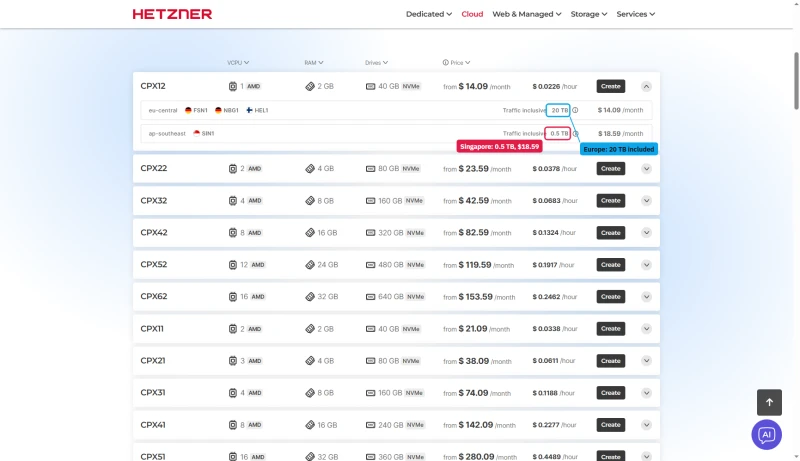Expand the CPX41 row details
The height and width of the screenshot is (461, 800).
coord(646,425)
